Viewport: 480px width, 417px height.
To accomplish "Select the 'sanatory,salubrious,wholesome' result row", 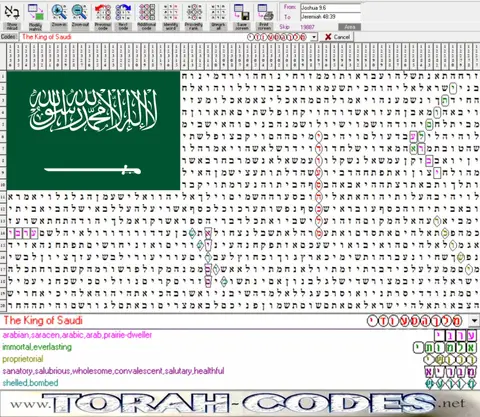I will point(240,371).
